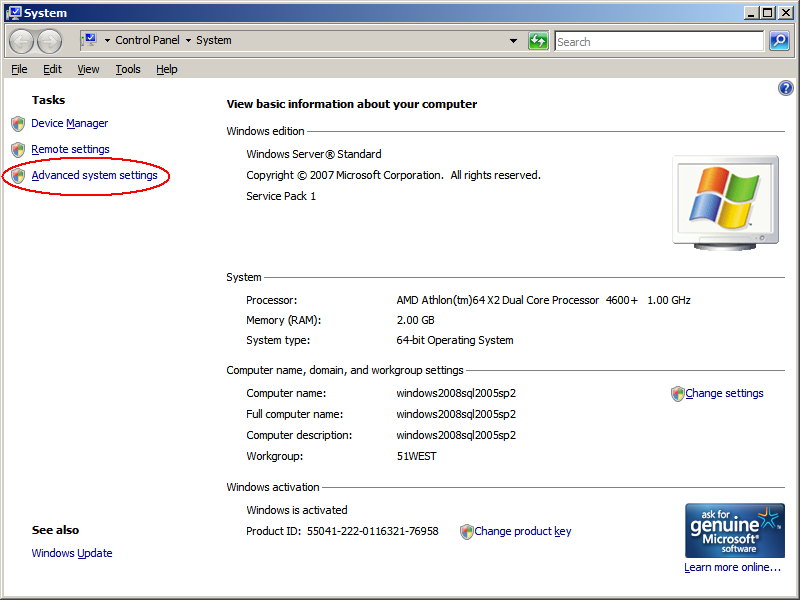Maximize the System window
Screen dimensions: 800x600
(767, 13)
